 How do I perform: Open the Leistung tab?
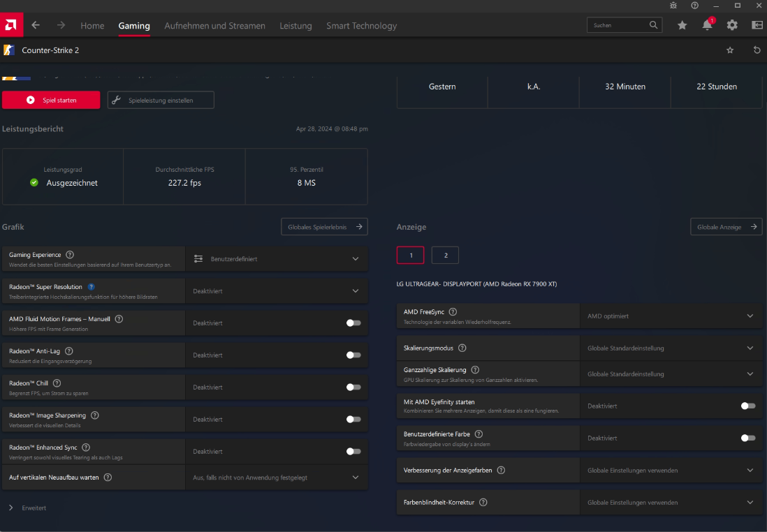coord(295,25)
